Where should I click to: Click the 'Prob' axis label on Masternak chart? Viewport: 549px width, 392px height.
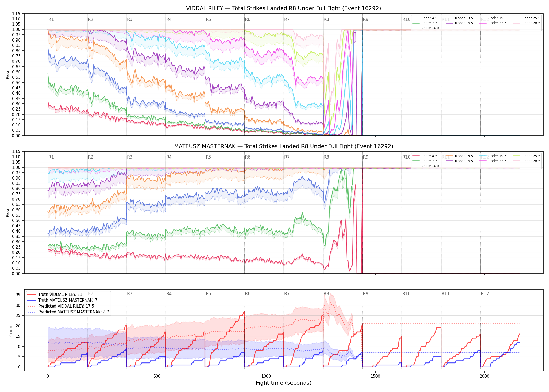click(8, 213)
